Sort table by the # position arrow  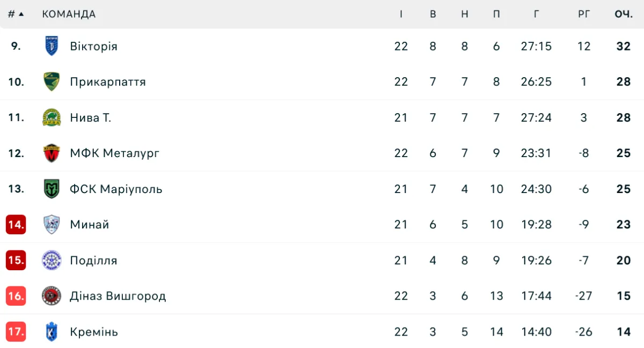coord(16,14)
